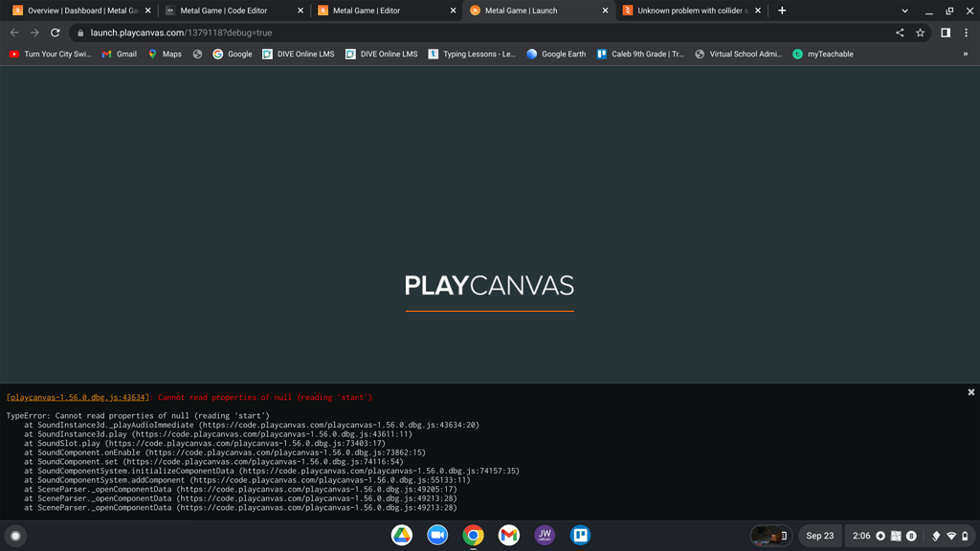The width and height of the screenshot is (980, 551).
Task: Click the share icon in the address bar
Action: 899,32
